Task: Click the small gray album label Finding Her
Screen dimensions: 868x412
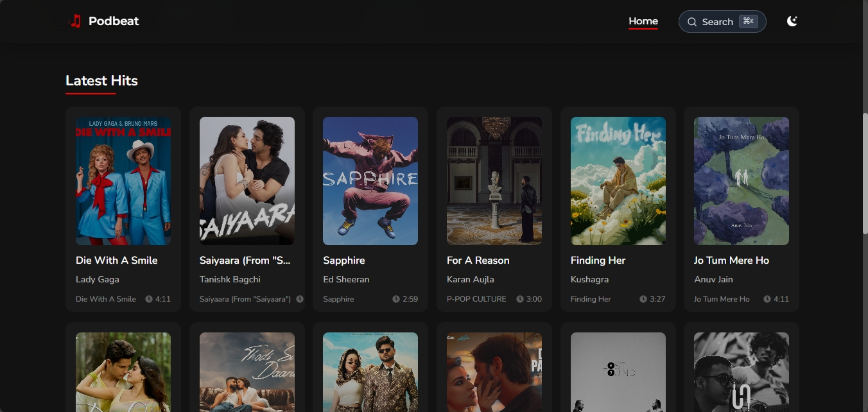Action: [x=591, y=299]
